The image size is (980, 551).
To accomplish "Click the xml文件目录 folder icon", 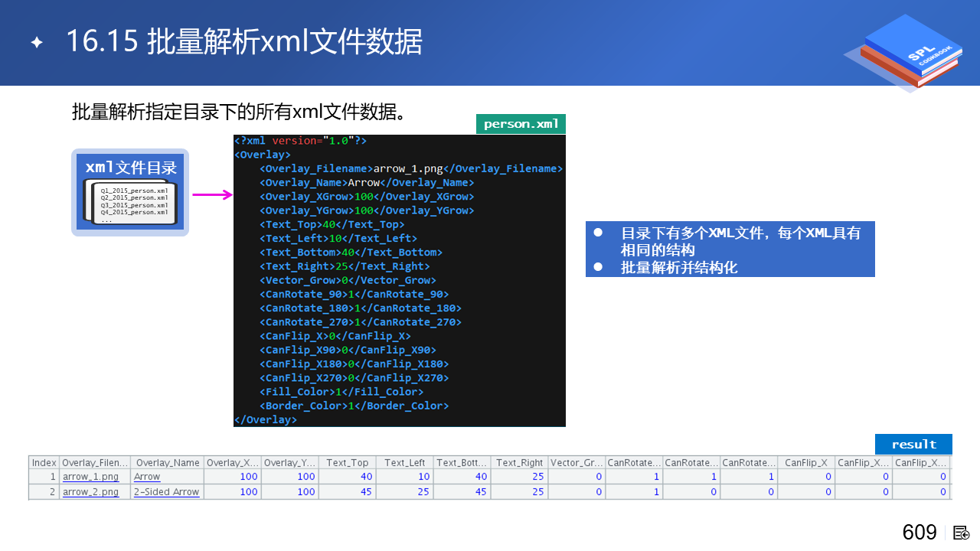I will (130, 192).
